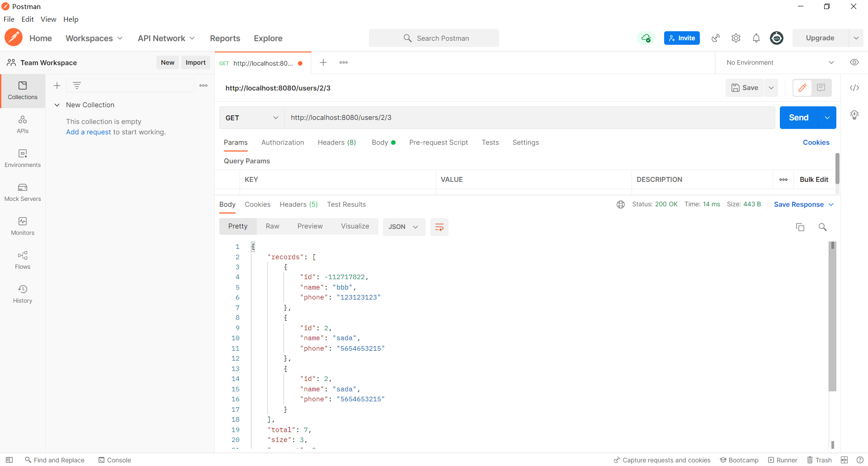
Task: Toggle response line wrapping
Action: 439,227
